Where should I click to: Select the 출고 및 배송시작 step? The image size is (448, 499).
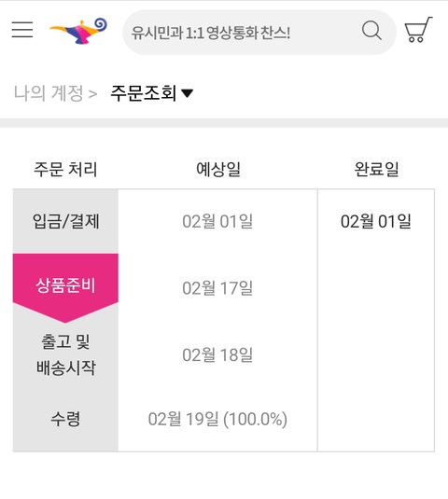65,354
